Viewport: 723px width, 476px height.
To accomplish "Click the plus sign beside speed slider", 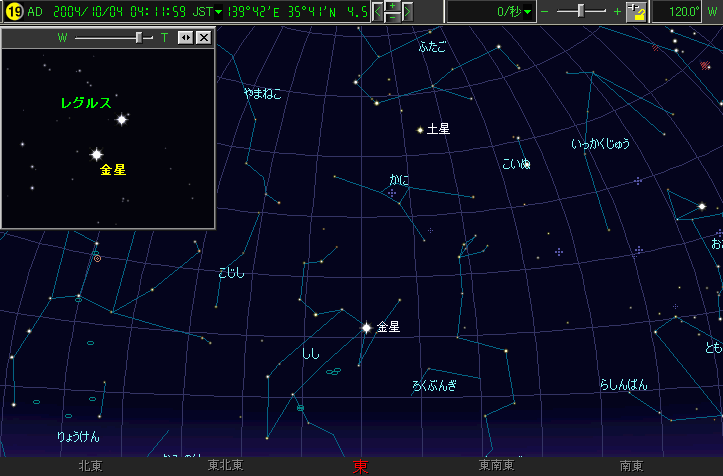I will click(x=617, y=12).
